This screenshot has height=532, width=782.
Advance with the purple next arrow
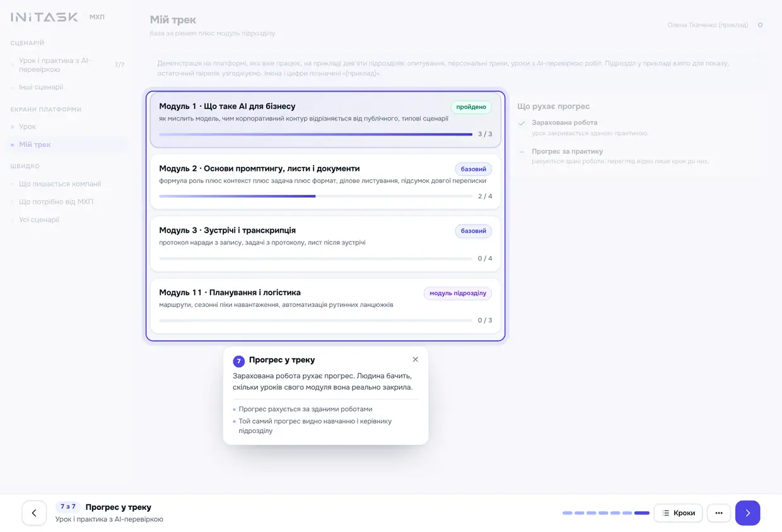click(747, 513)
